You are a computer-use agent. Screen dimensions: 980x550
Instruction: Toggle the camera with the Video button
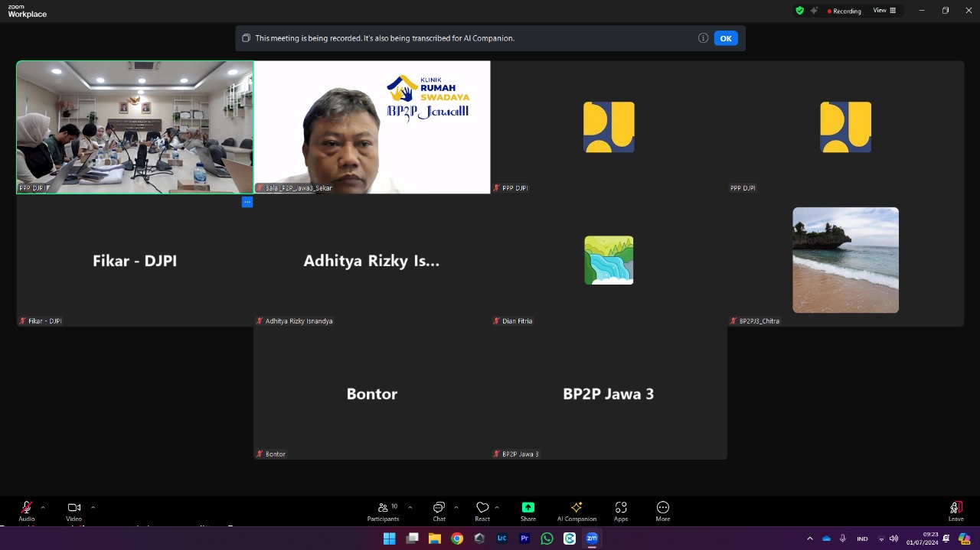point(73,510)
